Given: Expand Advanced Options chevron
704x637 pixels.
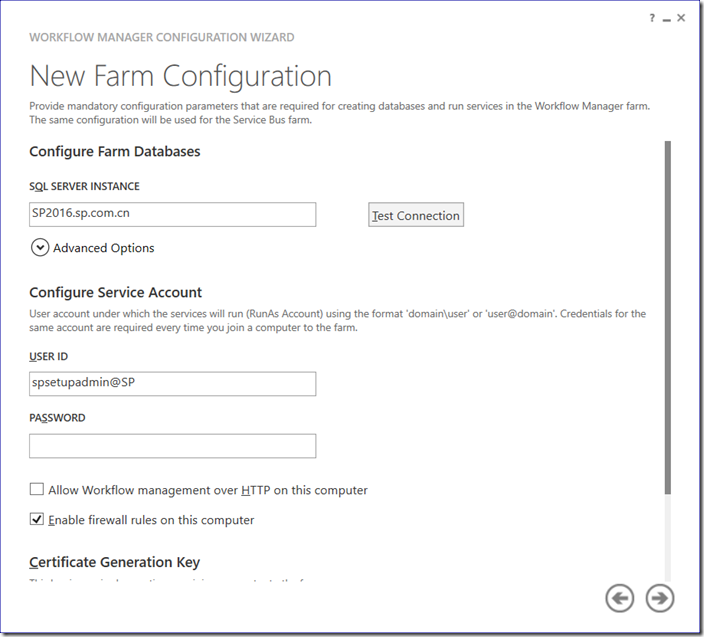Looking at the screenshot, I should 40,247.
